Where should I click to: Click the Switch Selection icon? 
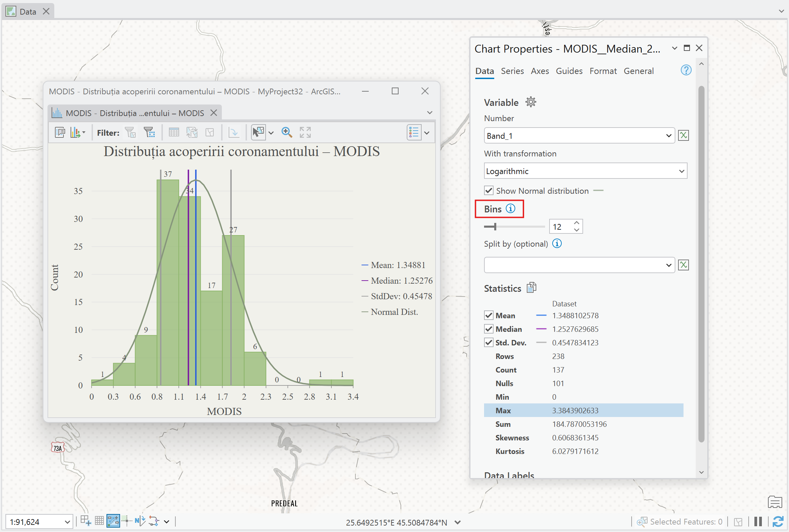coord(192,132)
